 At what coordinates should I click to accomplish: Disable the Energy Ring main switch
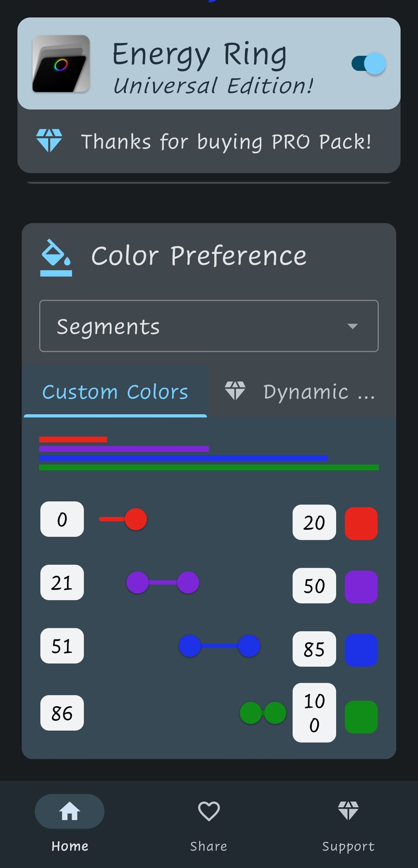[x=368, y=64]
